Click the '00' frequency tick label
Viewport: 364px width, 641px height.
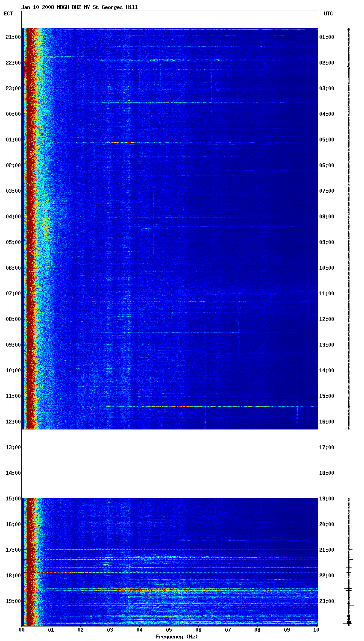click(22, 630)
